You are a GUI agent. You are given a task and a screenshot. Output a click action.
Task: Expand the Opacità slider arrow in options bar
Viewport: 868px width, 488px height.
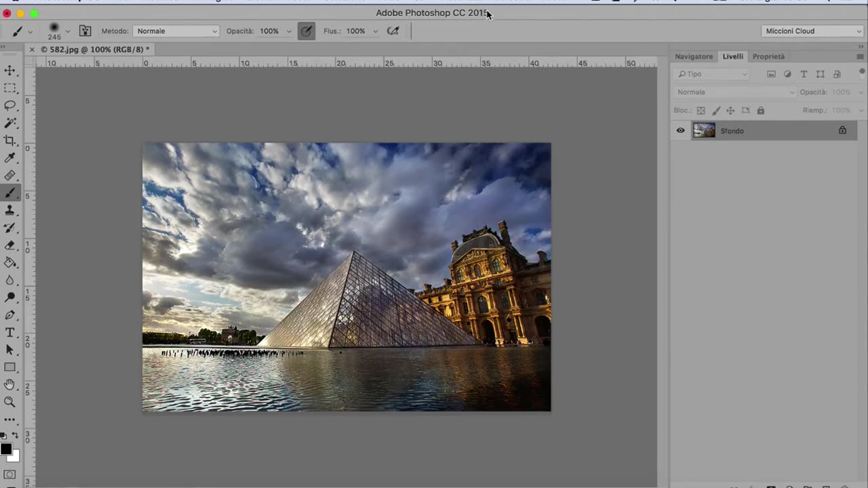pos(289,31)
